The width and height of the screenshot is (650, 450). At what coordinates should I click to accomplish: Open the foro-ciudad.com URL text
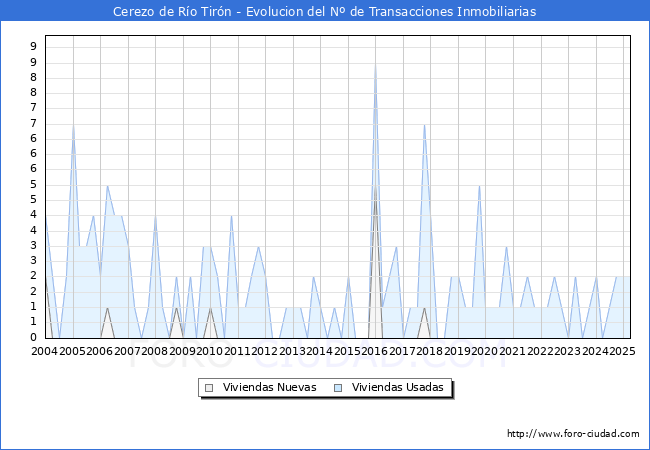pyautogui.click(x=573, y=433)
